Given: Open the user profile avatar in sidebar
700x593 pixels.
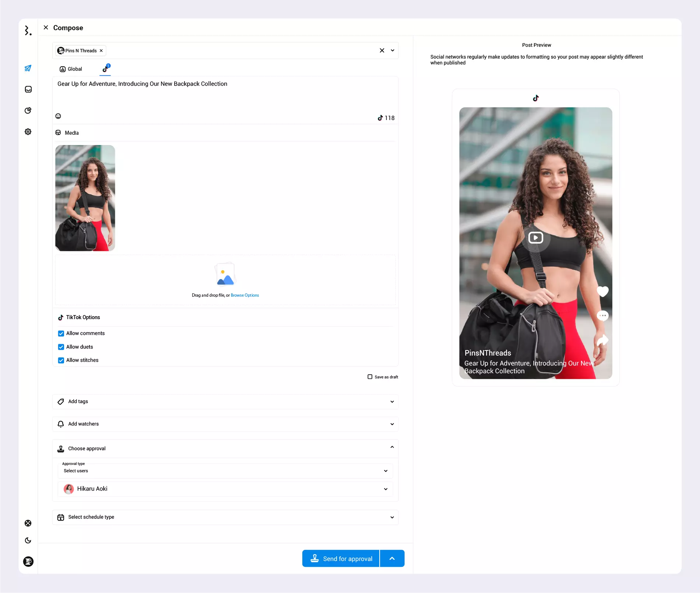Looking at the screenshot, I should [x=28, y=561].
